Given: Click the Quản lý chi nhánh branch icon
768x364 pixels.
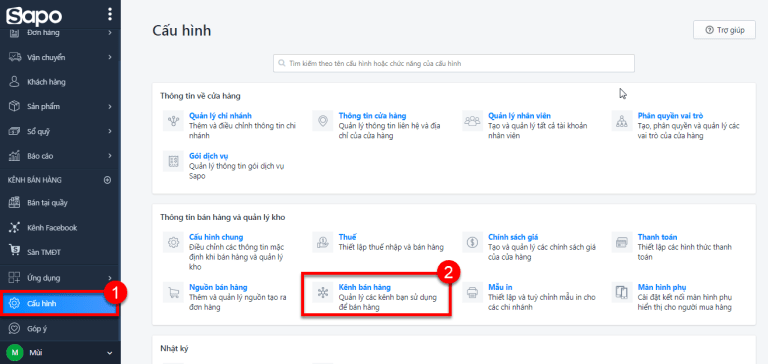Looking at the screenshot, I should 173,121.
